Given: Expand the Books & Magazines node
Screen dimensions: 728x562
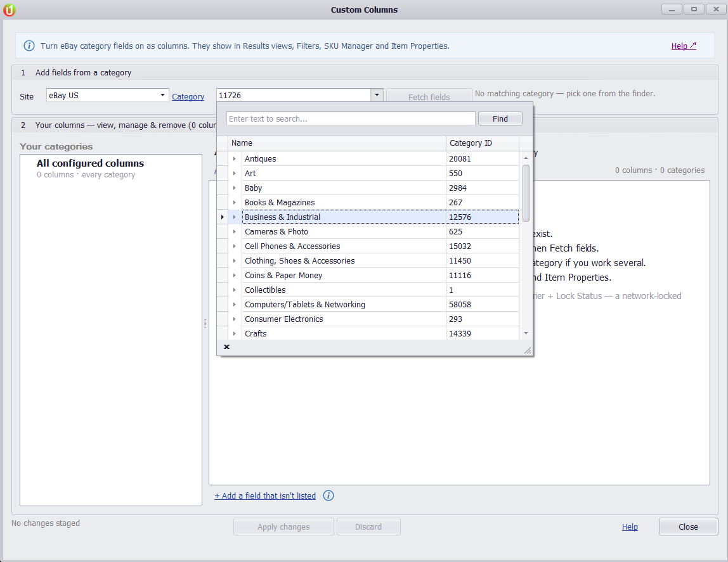Looking at the screenshot, I should 235,203.
